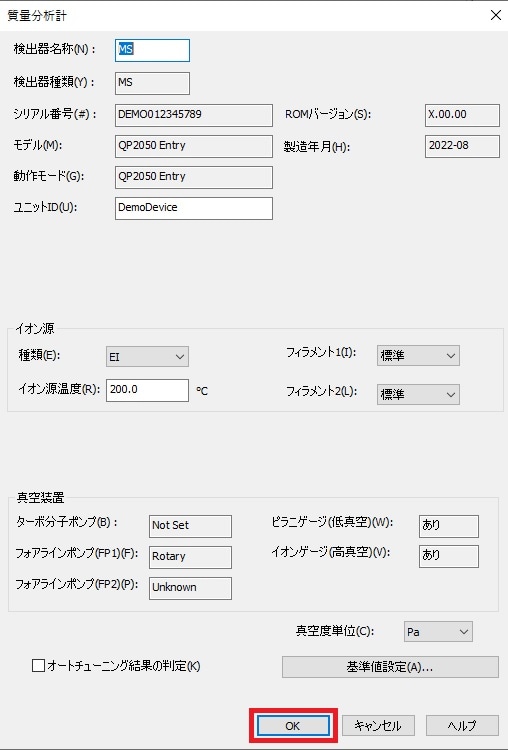Click the ROMバージョン X.00.00 field

462,115
